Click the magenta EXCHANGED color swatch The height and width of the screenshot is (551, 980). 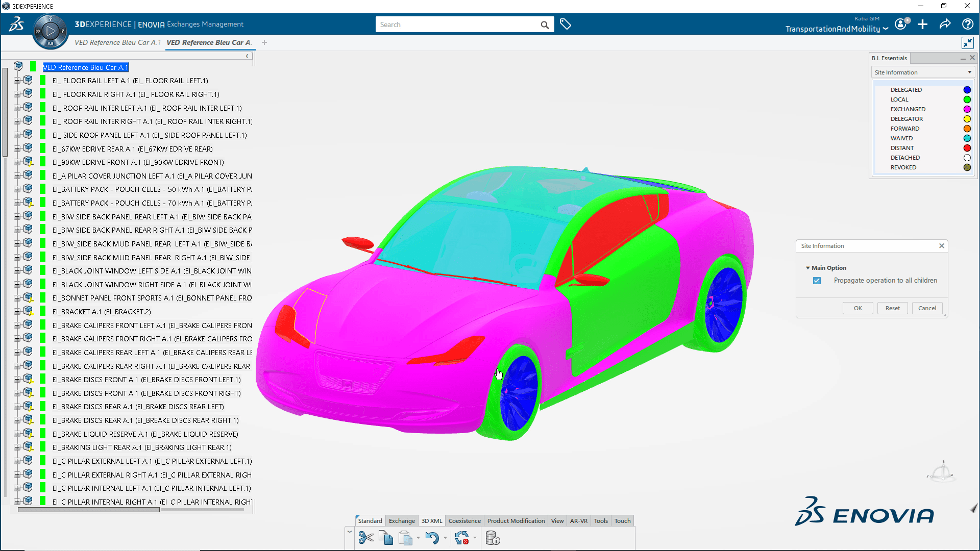[967, 109]
